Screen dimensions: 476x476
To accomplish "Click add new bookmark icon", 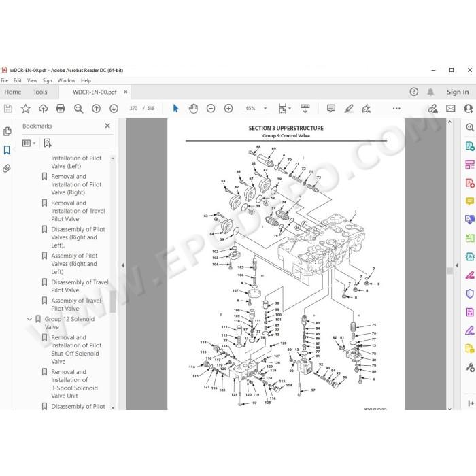I will coord(48,143).
